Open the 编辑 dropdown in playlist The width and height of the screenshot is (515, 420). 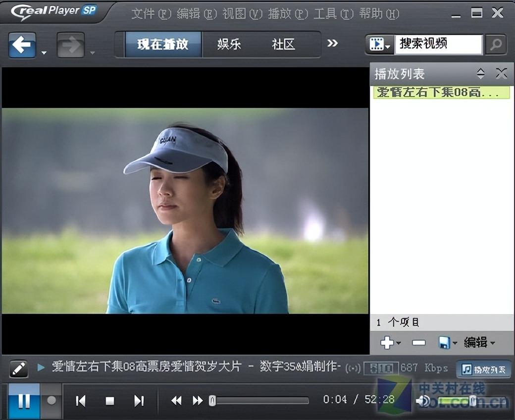[x=479, y=342]
